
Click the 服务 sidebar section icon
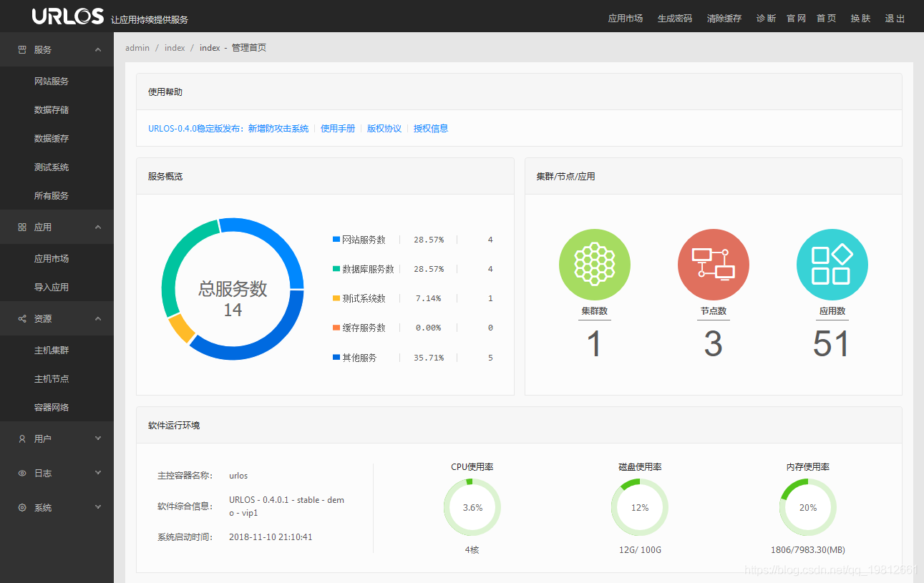(x=22, y=50)
